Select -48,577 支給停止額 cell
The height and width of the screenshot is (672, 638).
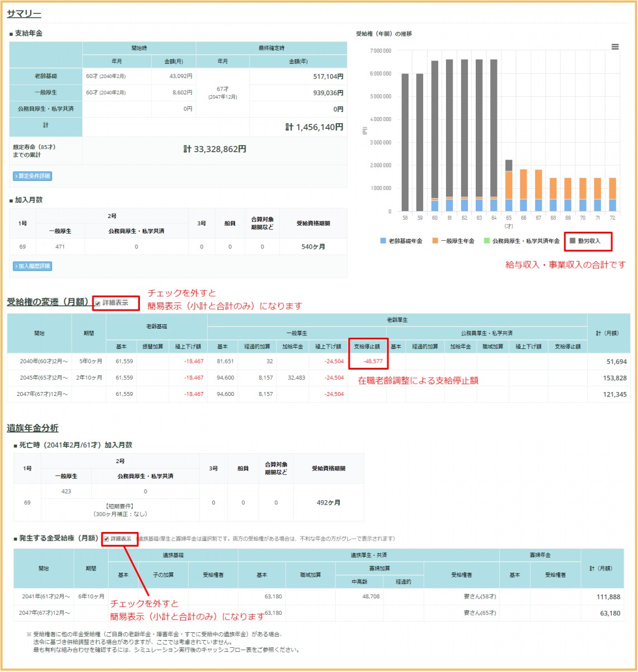pos(373,361)
